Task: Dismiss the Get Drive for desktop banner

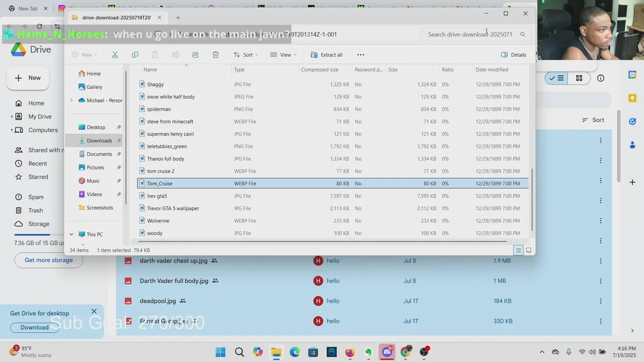Action: (x=94, y=311)
